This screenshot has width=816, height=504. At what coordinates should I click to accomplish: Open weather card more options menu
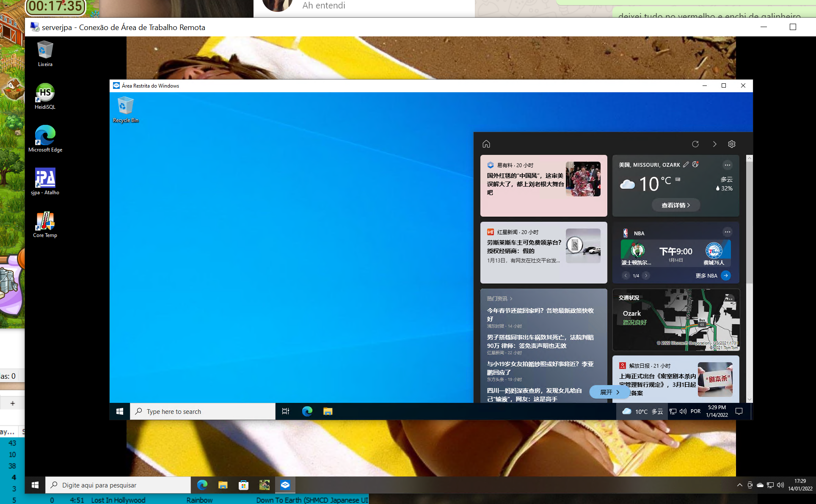[727, 165]
